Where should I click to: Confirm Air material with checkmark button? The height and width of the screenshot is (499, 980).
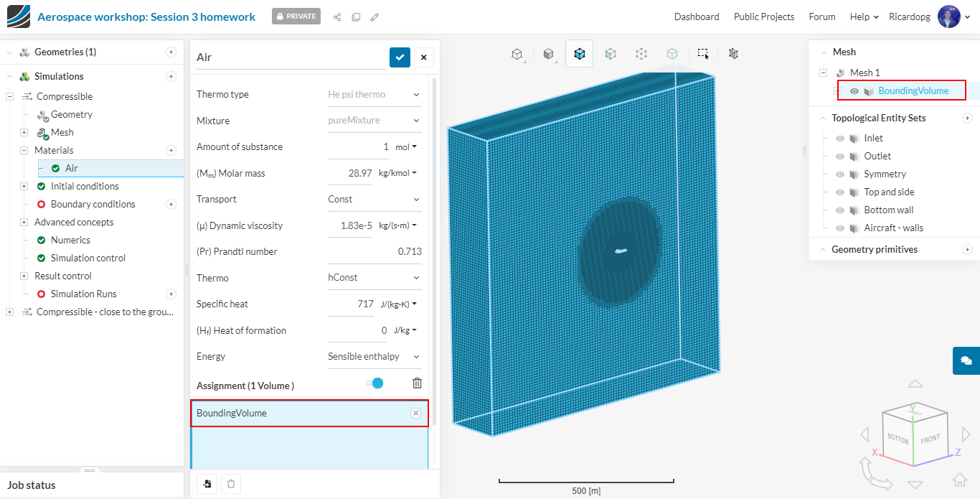click(400, 57)
